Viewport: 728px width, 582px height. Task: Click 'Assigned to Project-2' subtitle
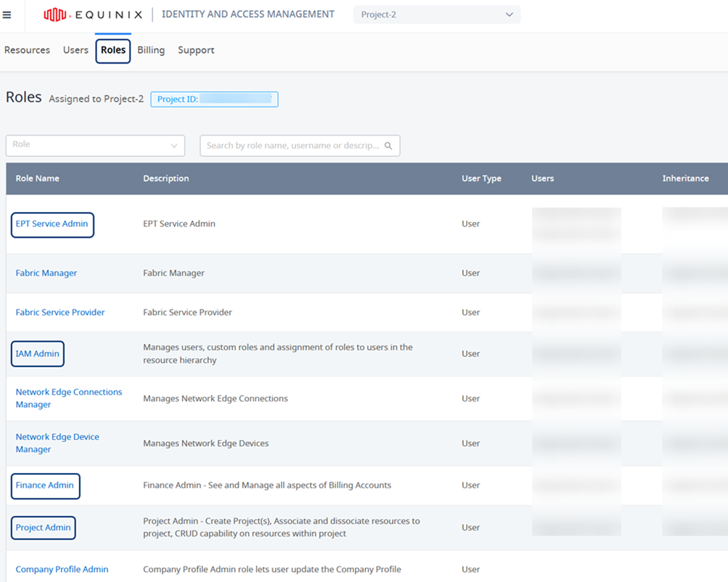(96, 99)
